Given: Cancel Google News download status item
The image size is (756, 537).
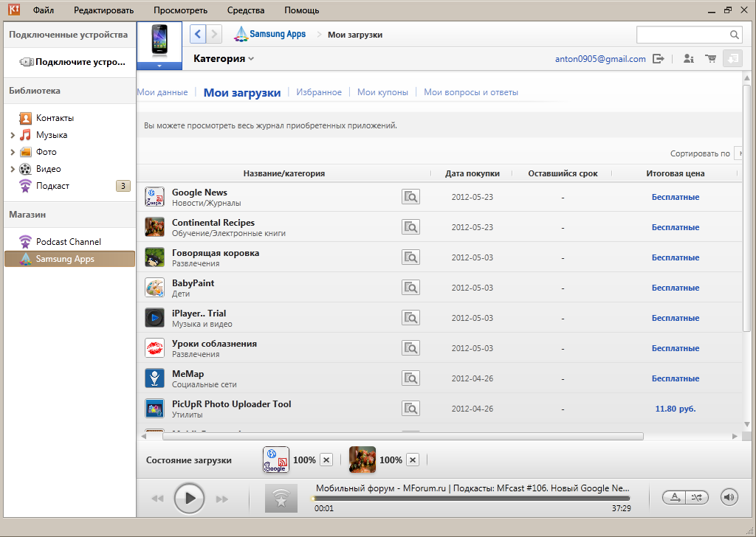Looking at the screenshot, I should pos(326,460).
